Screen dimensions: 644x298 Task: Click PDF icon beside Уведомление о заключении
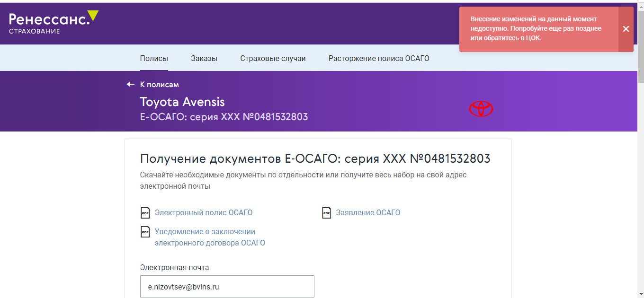(145, 232)
